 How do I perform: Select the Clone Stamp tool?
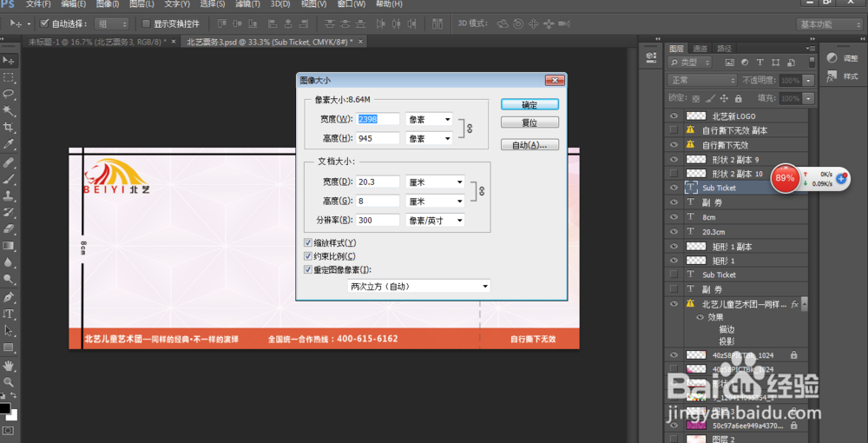pyautogui.click(x=9, y=195)
